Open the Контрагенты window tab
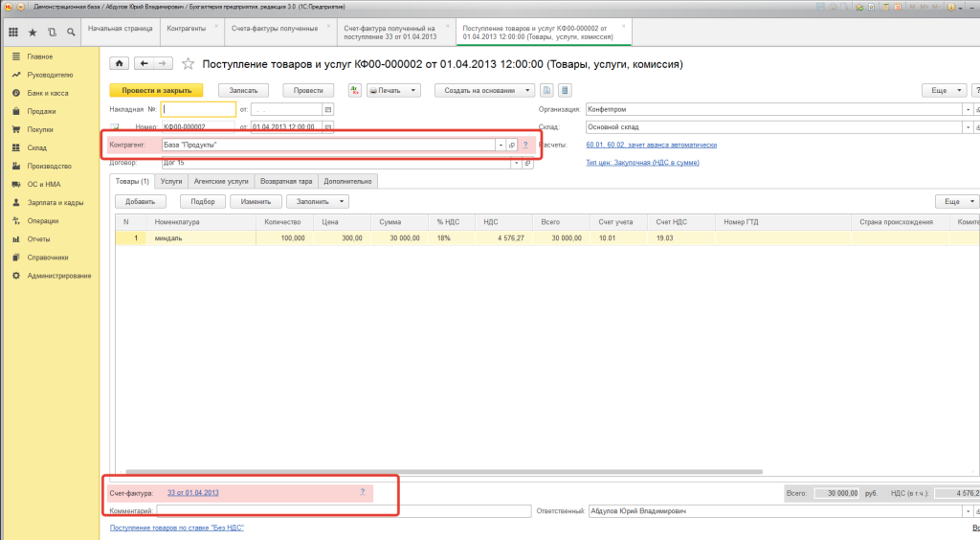 (x=187, y=29)
